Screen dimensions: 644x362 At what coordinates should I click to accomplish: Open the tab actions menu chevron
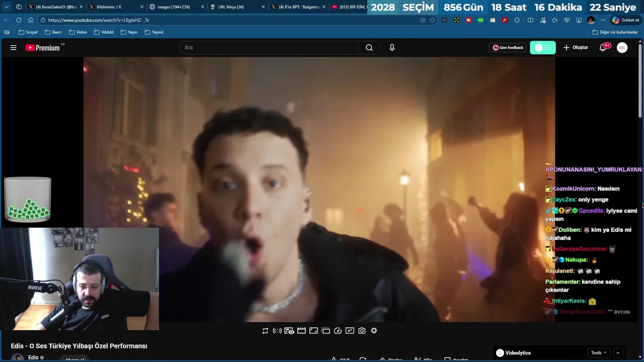7,7
